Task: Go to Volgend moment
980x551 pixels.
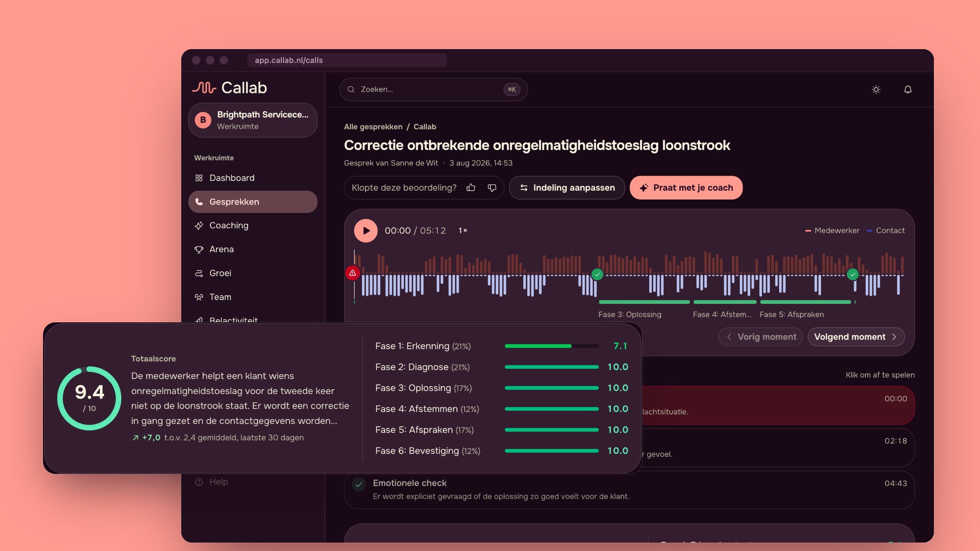Action: pyautogui.click(x=856, y=337)
